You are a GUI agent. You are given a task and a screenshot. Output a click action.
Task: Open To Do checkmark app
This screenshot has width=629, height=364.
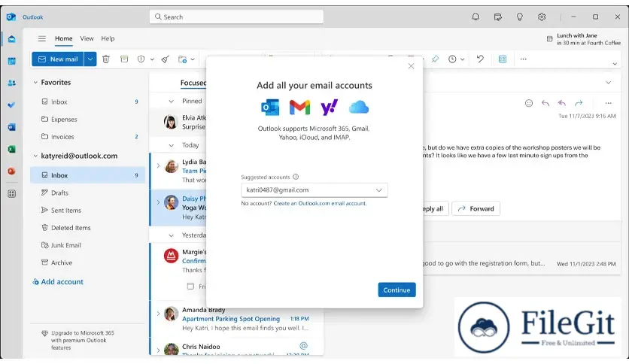11,105
